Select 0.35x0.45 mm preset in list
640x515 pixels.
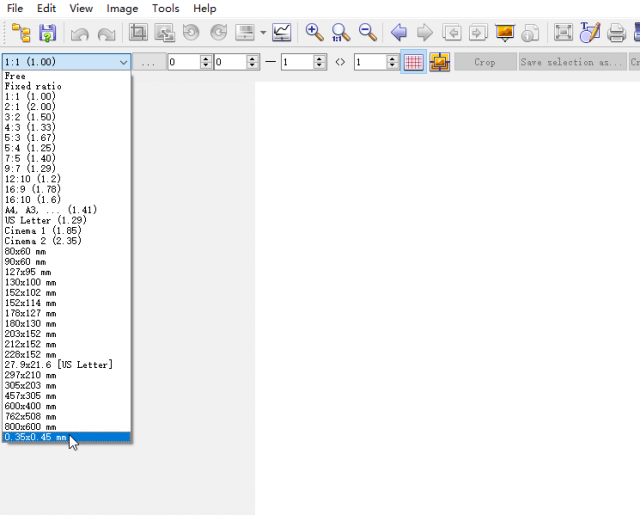(36, 437)
